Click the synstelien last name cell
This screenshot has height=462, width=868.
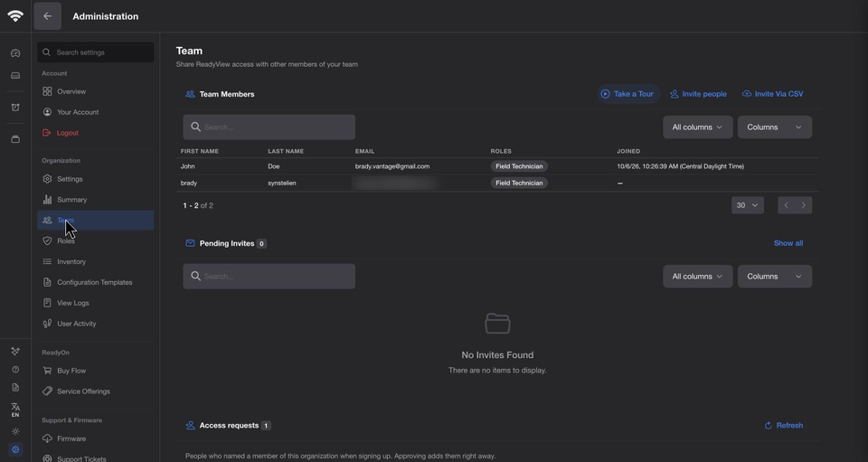point(282,184)
